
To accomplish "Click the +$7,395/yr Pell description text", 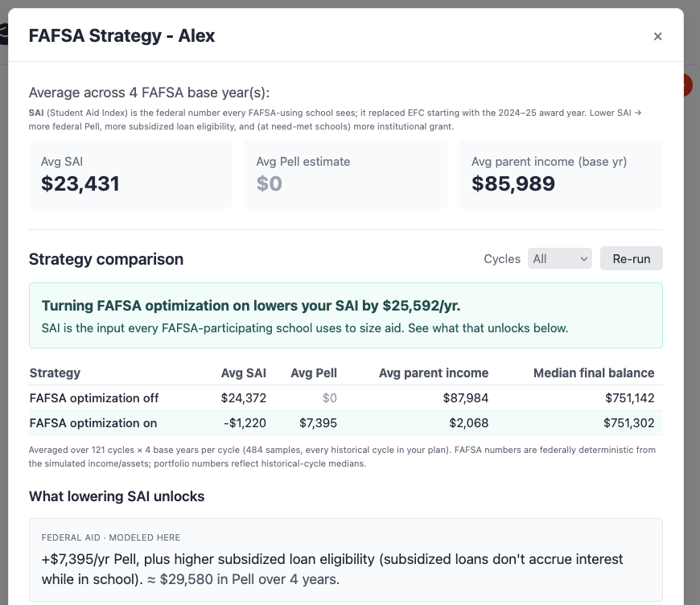I will [332, 569].
